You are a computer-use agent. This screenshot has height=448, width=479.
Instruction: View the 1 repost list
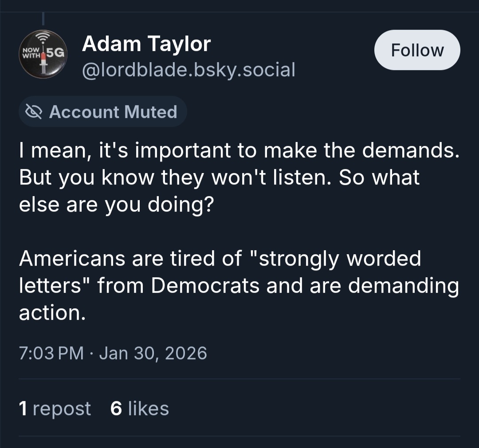point(55,408)
